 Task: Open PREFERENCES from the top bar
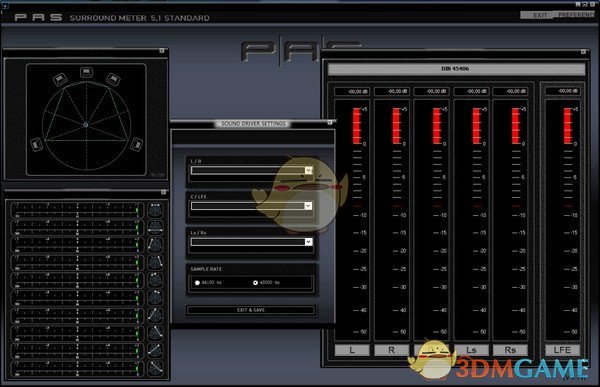576,15
